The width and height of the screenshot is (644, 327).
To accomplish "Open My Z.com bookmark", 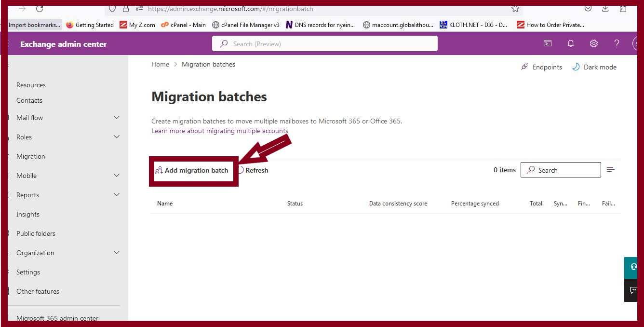I will (x=137, y=25).
